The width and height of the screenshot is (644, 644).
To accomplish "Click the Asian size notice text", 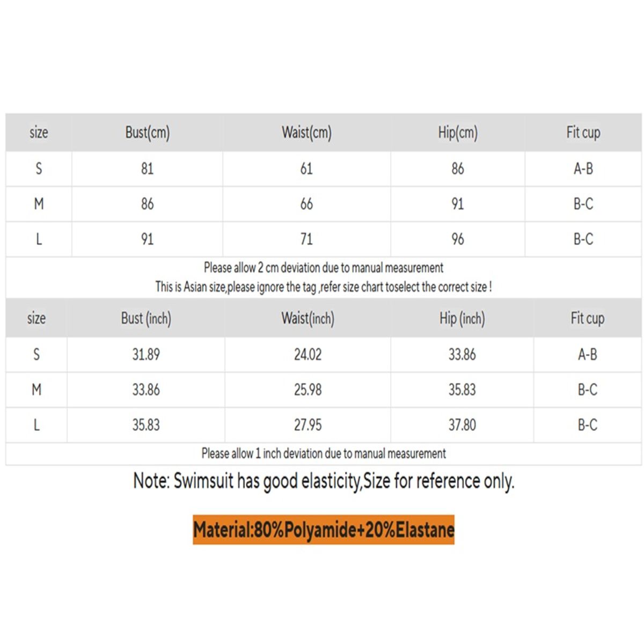I will point(324,287).
